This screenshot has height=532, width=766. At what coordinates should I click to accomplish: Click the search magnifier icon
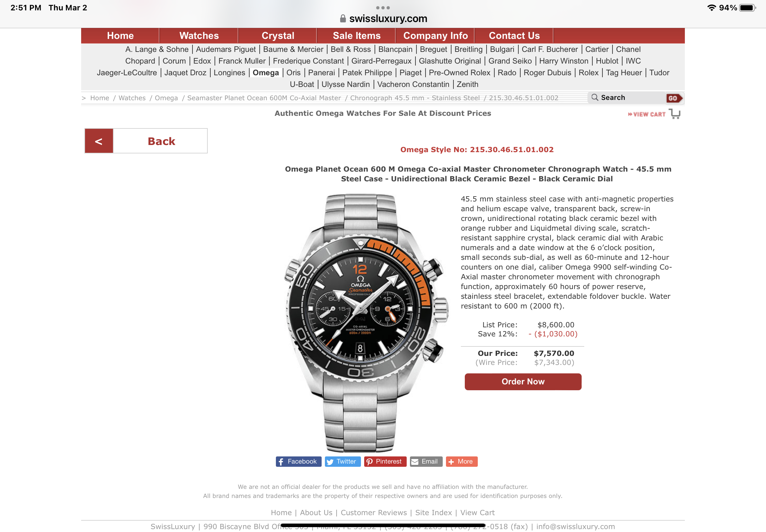(x=594, y=97)
